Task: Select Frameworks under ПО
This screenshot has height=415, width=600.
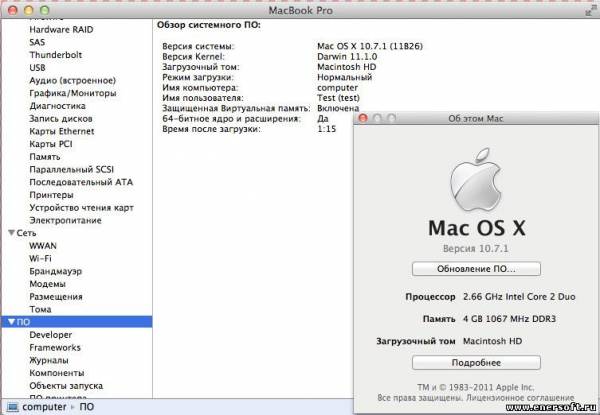Action: pos(55,348)
